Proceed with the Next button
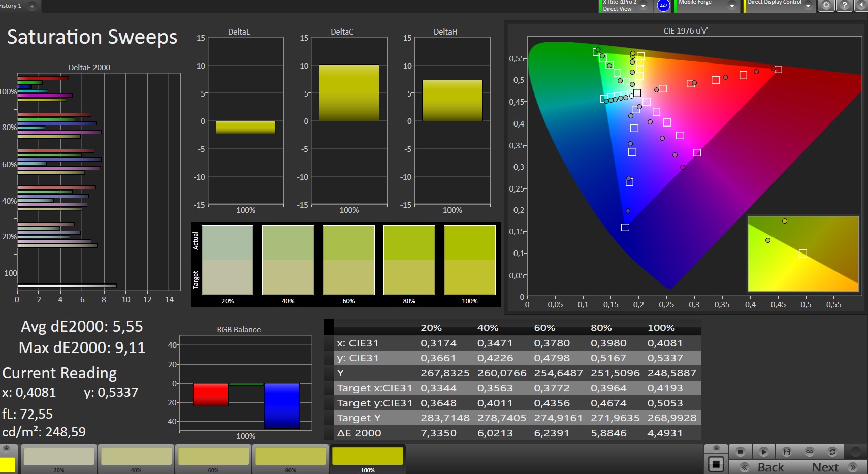Screen dimensions: 868x474 832,467
